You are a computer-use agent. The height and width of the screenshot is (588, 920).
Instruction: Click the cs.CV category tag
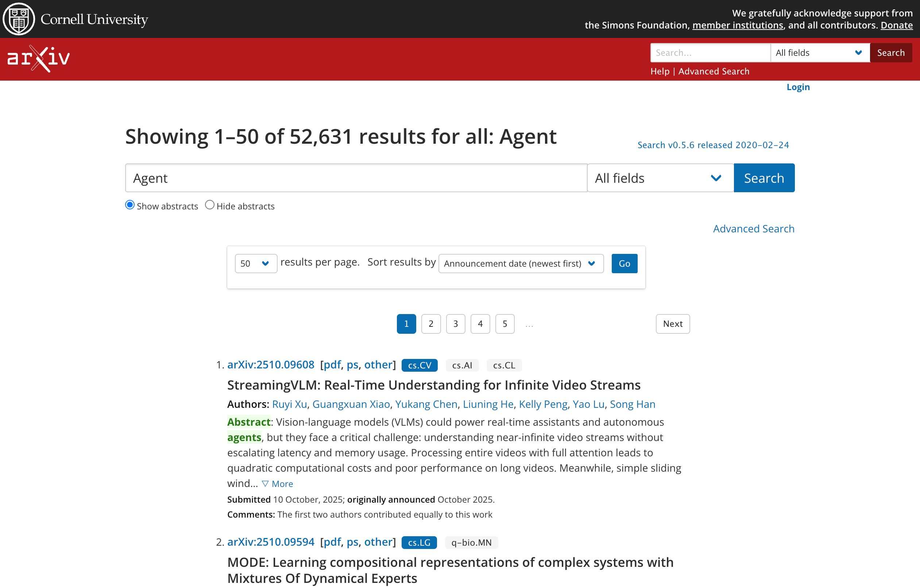(x=419, y=365)
